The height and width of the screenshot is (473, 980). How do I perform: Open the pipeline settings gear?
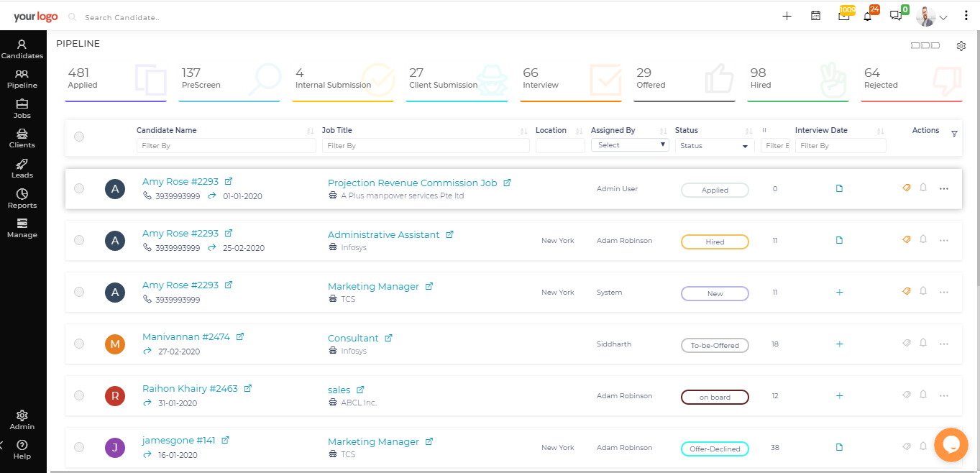point(961,45)
